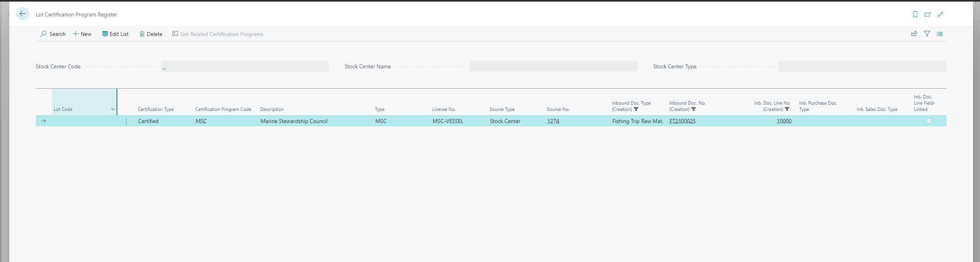The width and height of the screenshot is (980, 262).
Task: Click the collapse page arrows icon
Action: 940,14
